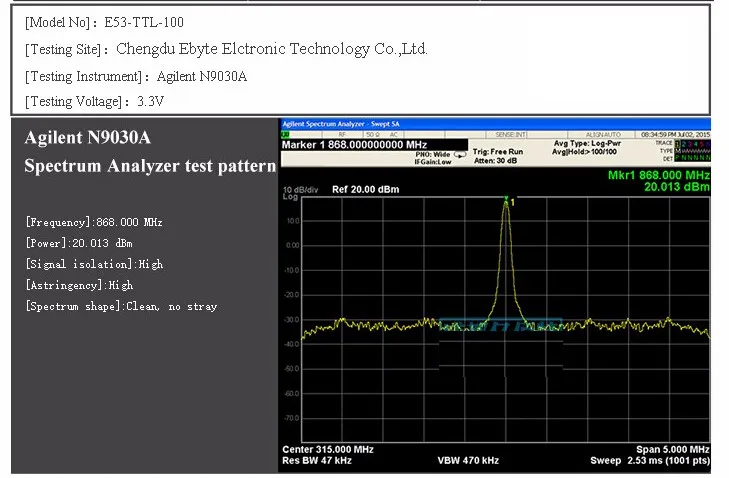Click the 0.00 y-axis gridline label
729x478 pixels.
(292, 246)
